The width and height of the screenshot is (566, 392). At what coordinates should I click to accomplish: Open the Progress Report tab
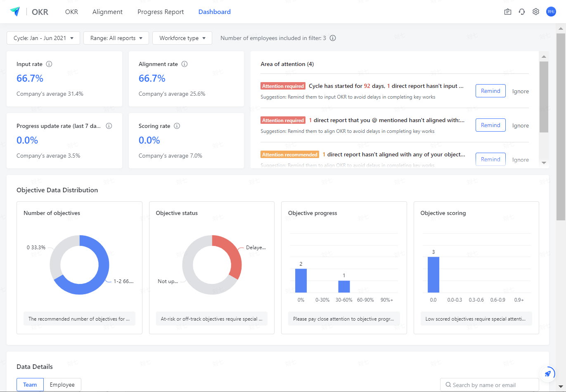pos(161,12)
